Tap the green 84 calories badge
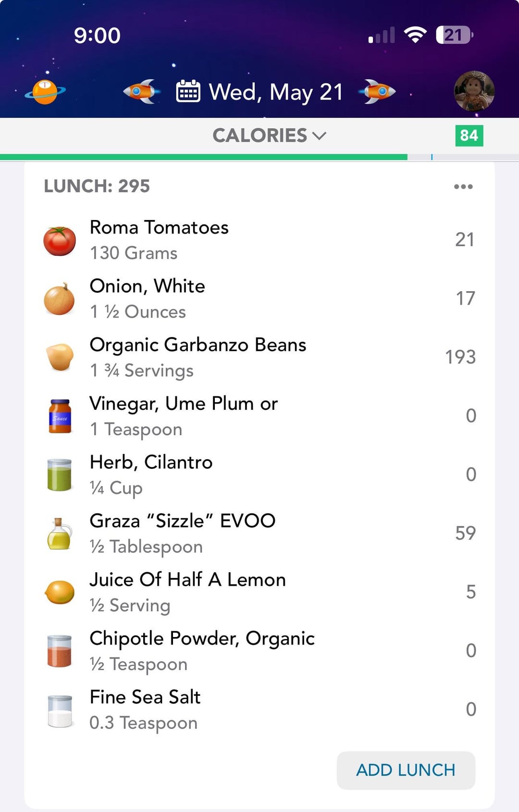 coord(469,135)
